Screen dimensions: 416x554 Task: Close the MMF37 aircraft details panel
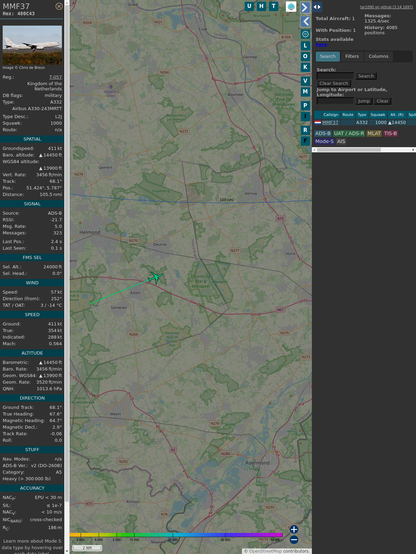[59, 6]
